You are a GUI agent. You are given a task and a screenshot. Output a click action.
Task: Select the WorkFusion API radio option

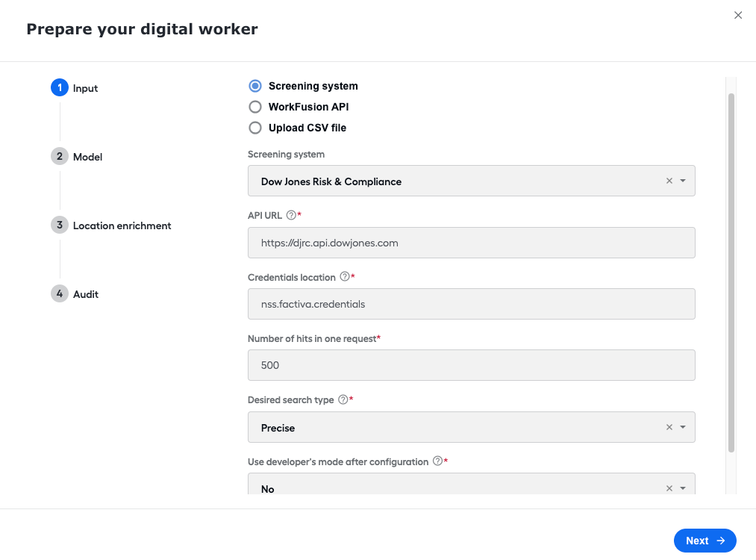click(x=255, y=107)
